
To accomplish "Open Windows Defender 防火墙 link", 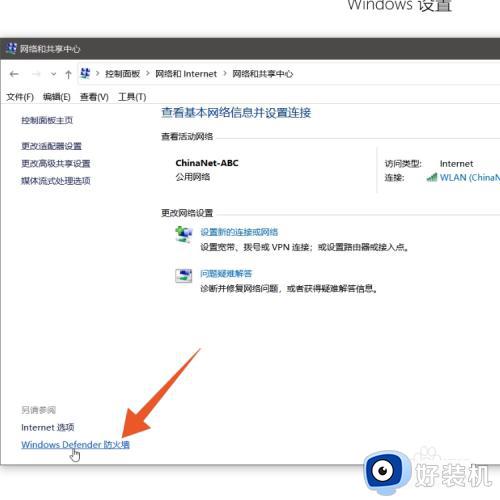I will point(75,445).
